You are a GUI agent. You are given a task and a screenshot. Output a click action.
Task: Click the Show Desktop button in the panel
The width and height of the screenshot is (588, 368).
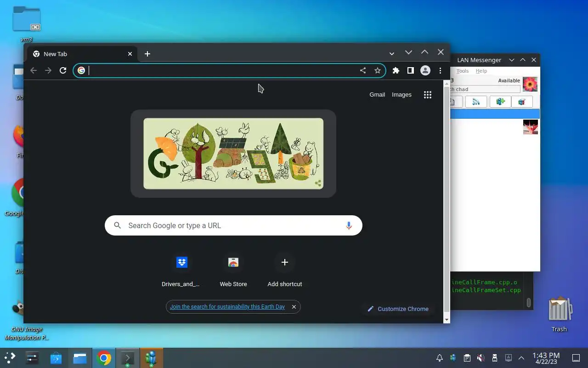click(x=576, y=358)
